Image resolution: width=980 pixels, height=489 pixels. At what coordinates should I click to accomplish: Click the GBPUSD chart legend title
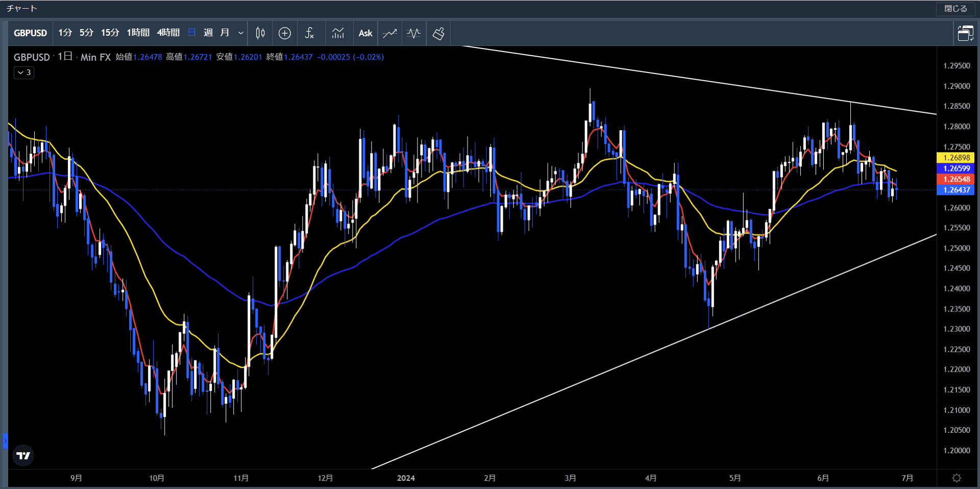[x=32, y=57]
